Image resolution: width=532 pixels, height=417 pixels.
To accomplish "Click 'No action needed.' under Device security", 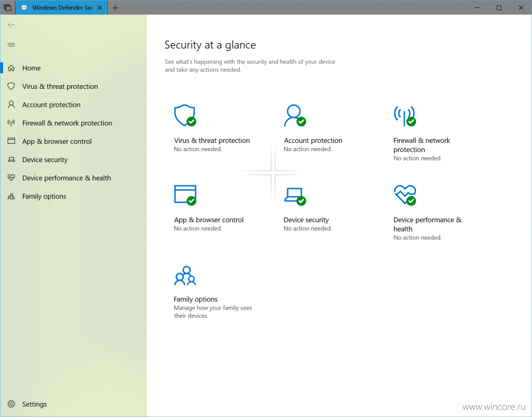I will (x=308, y=228).
